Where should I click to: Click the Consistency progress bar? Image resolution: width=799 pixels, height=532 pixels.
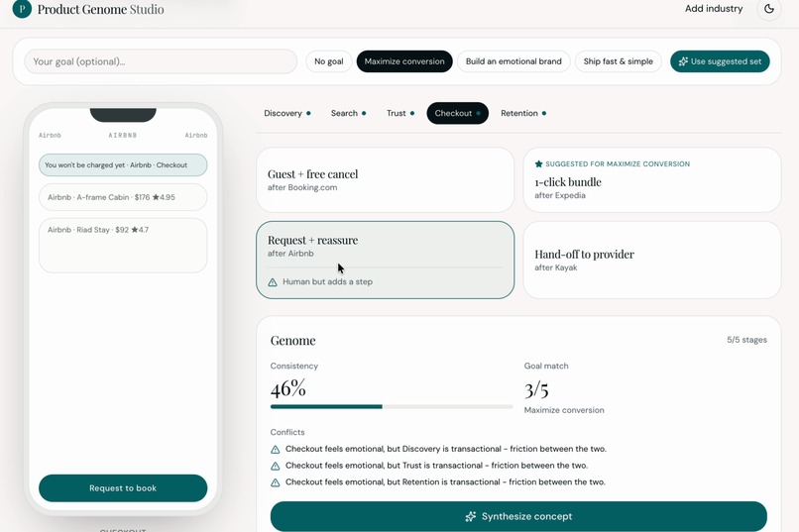pyautogui.click(x=392, y=407)
